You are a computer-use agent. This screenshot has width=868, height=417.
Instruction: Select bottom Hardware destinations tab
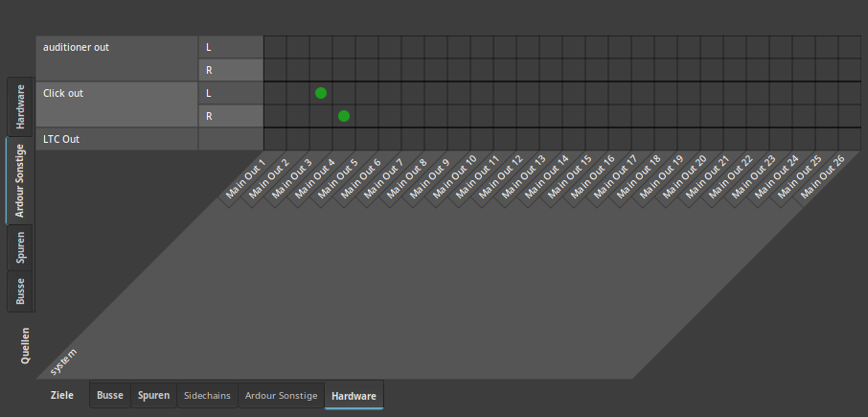pos(354,395)
